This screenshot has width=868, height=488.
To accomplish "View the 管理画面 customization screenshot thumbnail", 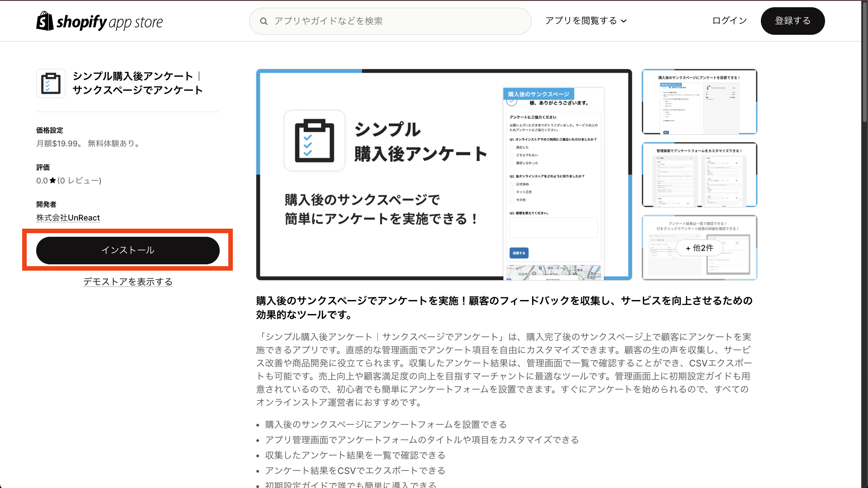I will pyautogui.click(x=699, y=175).
